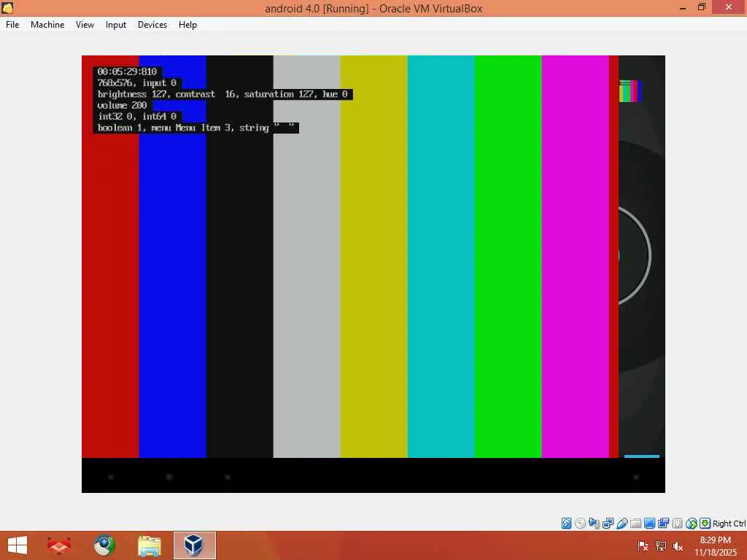Open the Devices menu
This screenshot has width=747, height=560.
click(x=152, y=25)
